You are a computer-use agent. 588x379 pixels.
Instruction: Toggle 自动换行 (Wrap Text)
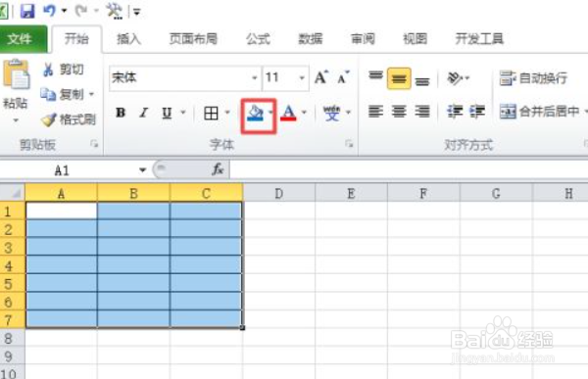533,78
